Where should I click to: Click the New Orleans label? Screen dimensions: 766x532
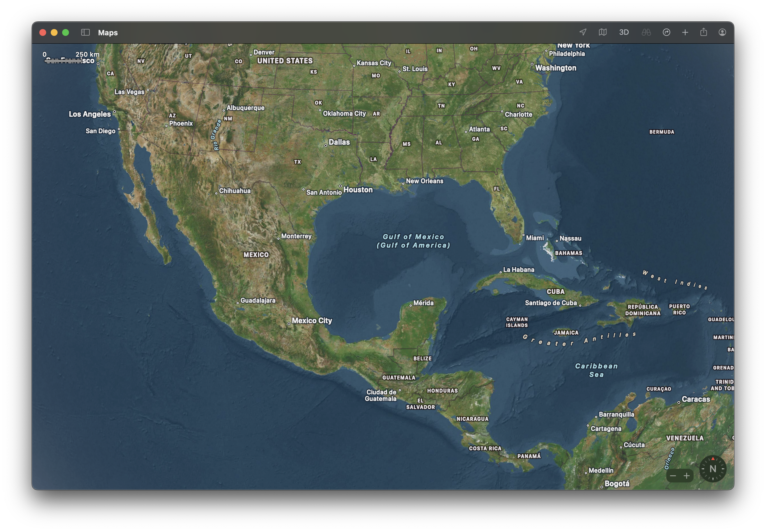click(x=425, y=181)
